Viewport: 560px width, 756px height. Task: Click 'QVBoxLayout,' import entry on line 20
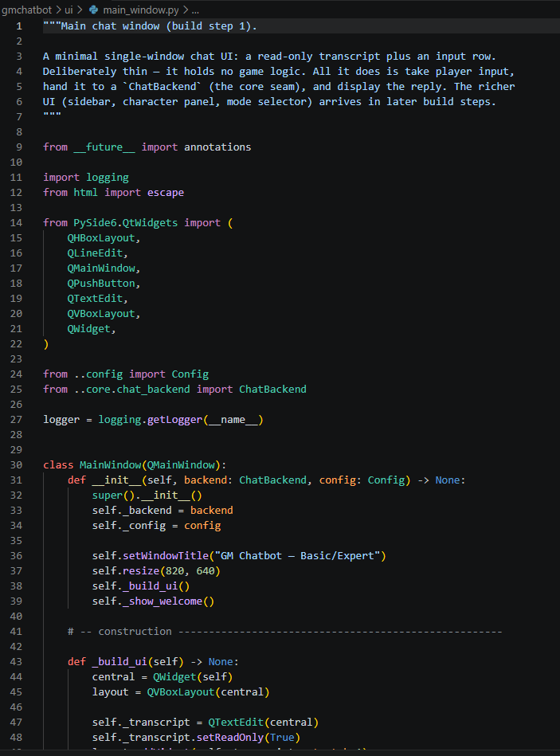point(104,313)
